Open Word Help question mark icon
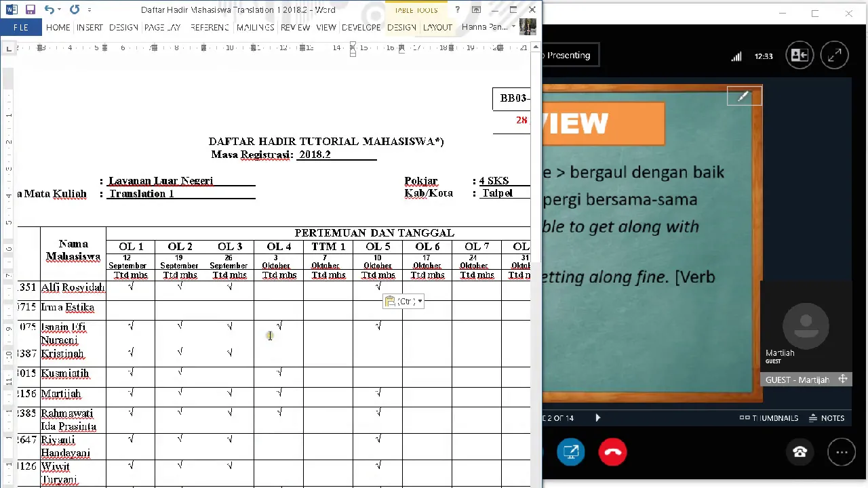 coord(457,9)
